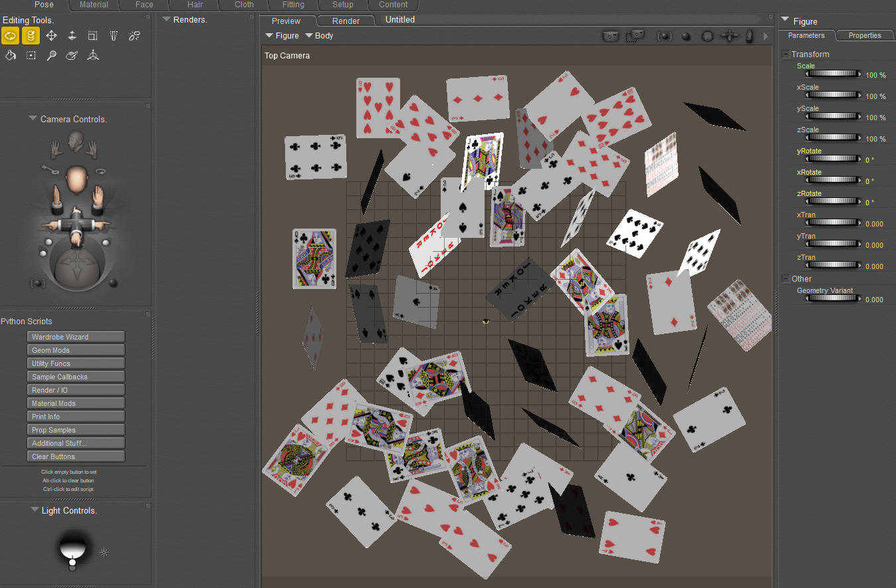This screenshot has height=588, width=896.
Task: Pick the Chain Break tool
Action: pyautogui.click(x=134, y=36)
